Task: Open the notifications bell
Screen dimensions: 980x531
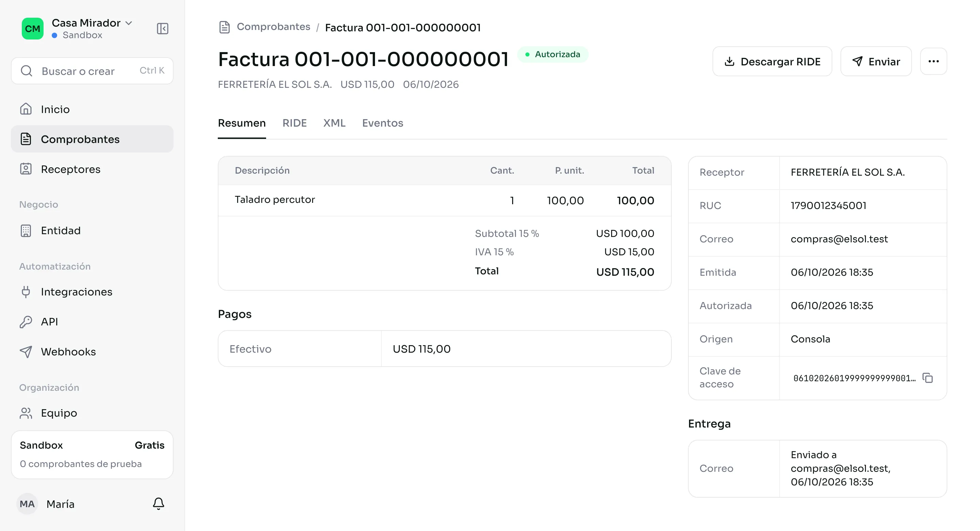Action: [x=158, y=503]
